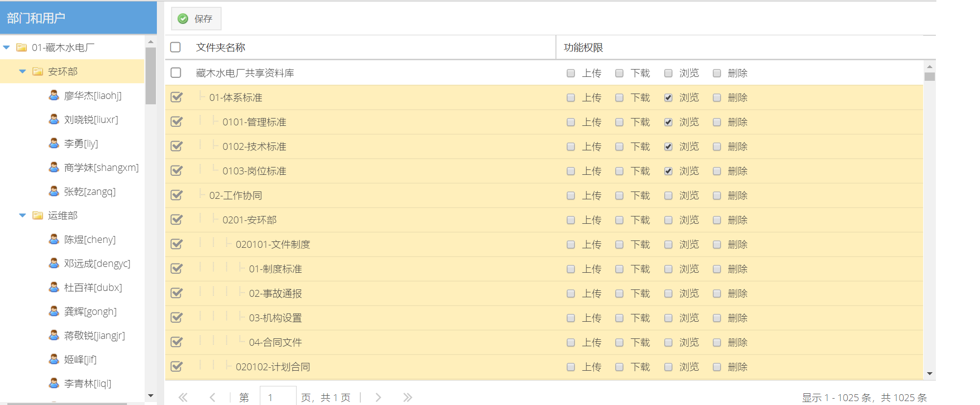Image resolution: width=980 pixels, height=405 pixels.
Task: Enable 浏览 permission for 藏木水电厂共享资料库
Action: [x=668, y=73]
